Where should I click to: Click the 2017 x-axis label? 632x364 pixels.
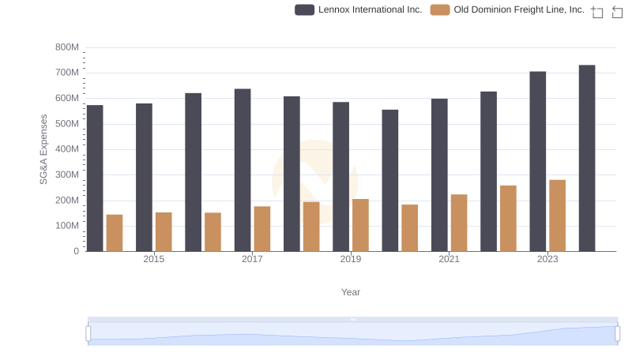point(252,259)
